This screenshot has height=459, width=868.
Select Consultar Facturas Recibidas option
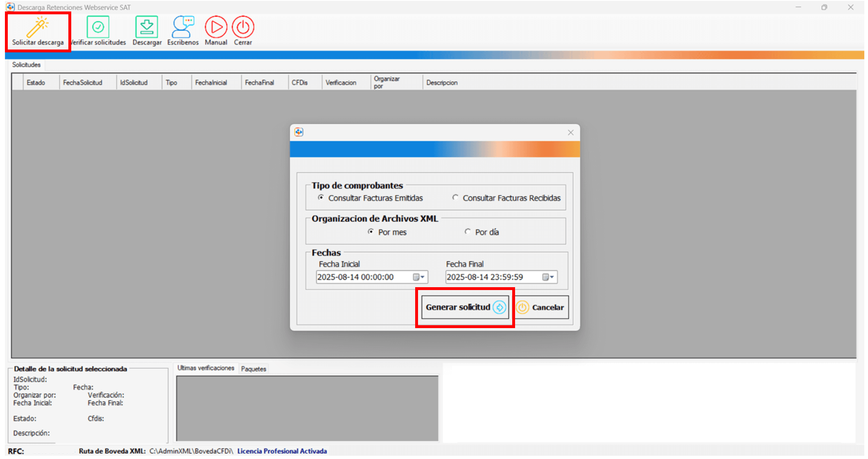pyautogui.click(x=506, y=198)
